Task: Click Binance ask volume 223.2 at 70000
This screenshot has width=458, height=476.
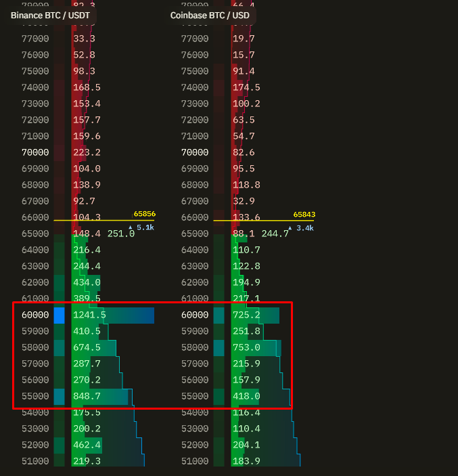Action: (x=87, y=152)
